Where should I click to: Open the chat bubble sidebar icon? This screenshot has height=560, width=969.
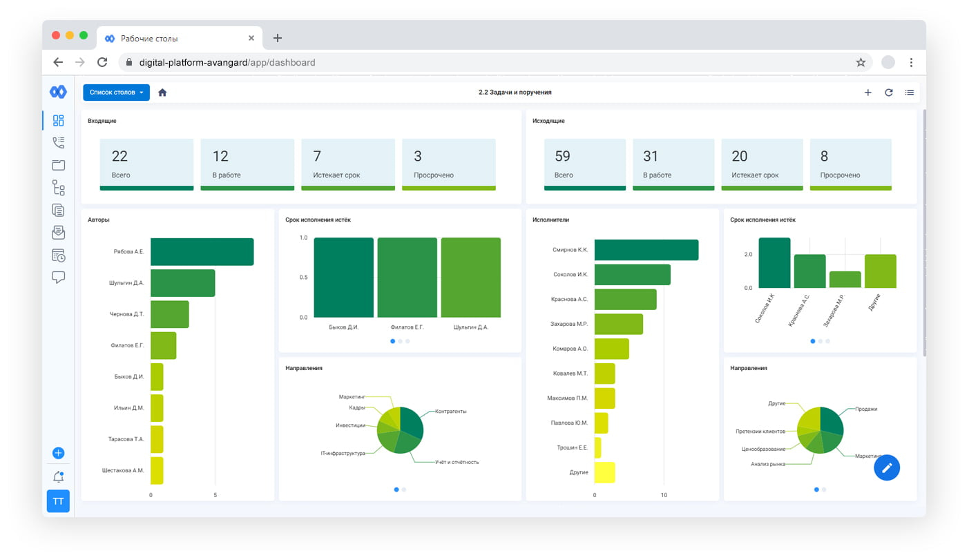(58, 278)
